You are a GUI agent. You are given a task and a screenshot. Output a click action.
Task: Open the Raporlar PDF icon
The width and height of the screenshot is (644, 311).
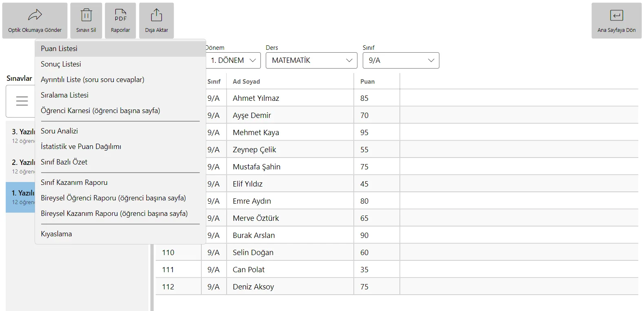pos(120,16)
